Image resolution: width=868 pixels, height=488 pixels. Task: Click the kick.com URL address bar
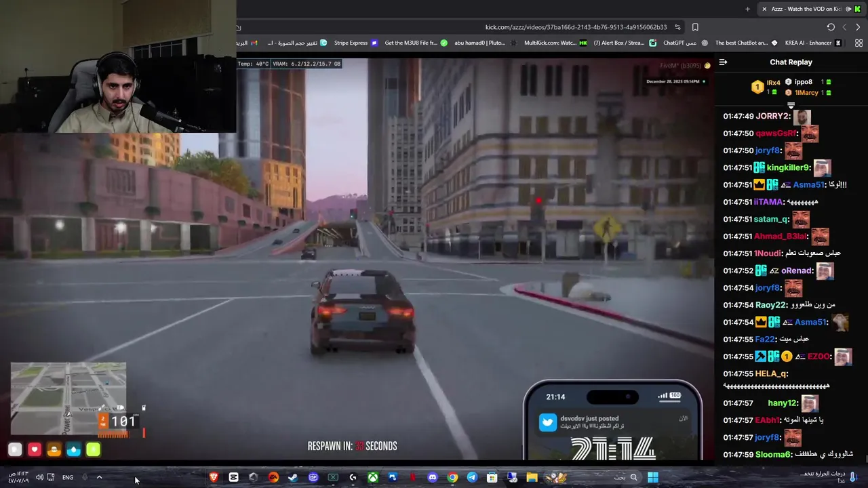(x=576, y=27)
